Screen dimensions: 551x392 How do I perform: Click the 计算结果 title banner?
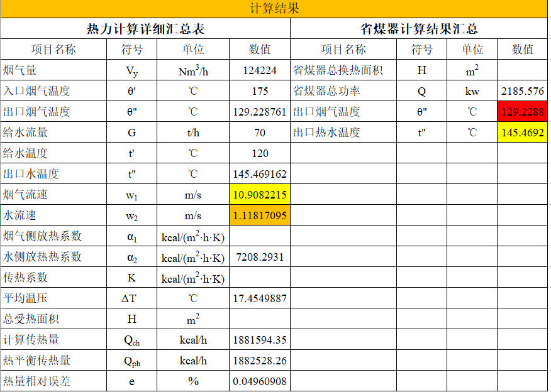pyautogui.click(x=274, y=9)
